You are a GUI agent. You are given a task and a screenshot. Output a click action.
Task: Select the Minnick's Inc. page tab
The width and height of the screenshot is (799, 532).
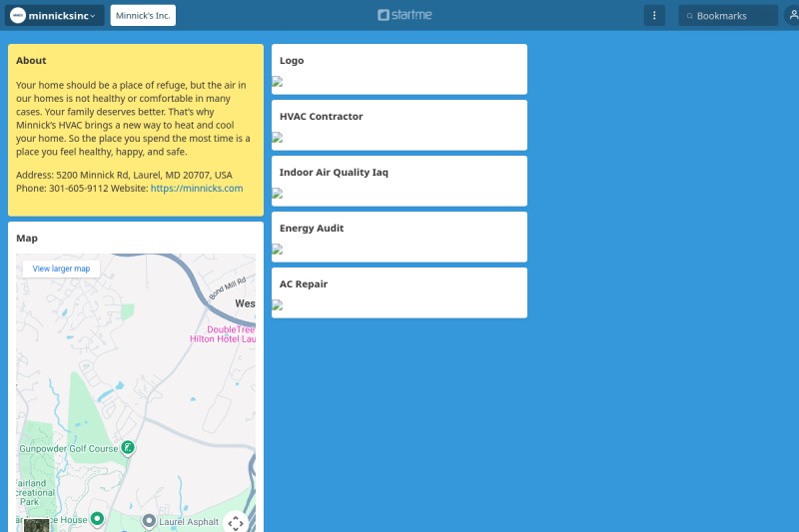pos(143,15)
